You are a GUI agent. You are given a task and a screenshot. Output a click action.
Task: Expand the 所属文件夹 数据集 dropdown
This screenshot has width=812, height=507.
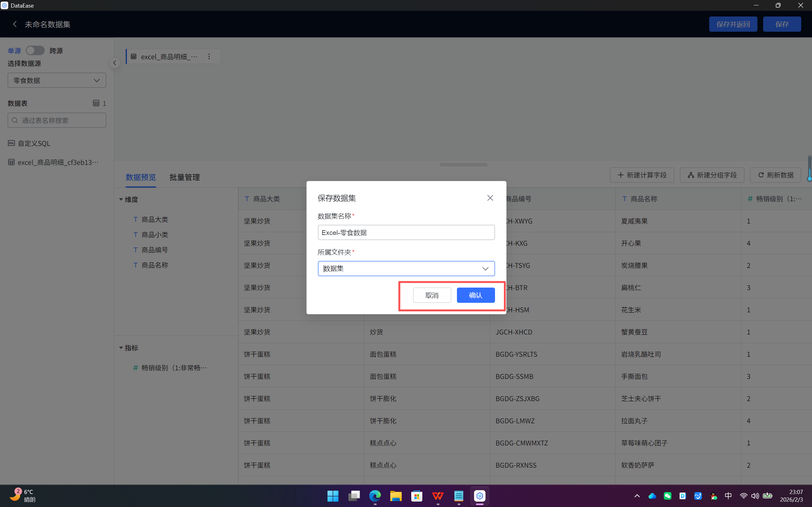coord(406,269)
